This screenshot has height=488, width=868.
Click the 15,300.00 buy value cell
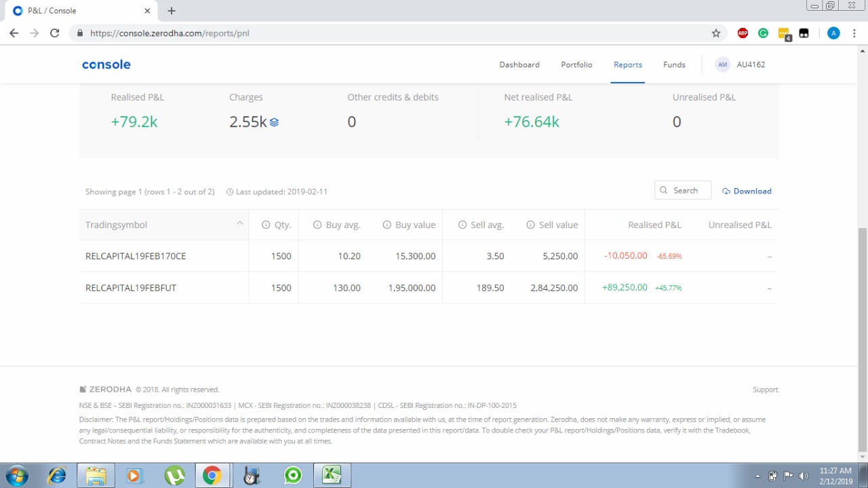416,256
